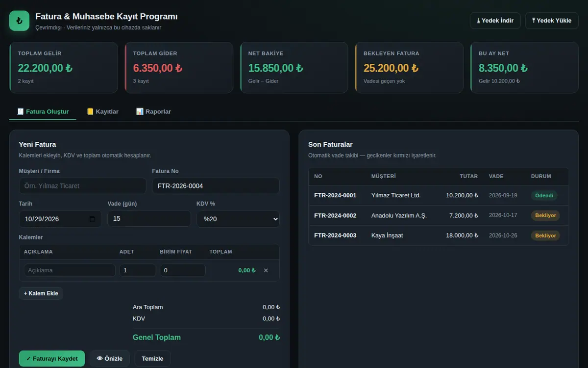Click the Genel Toplam label
This screenshot has width=588, height=368.
(x=157, y=338)
